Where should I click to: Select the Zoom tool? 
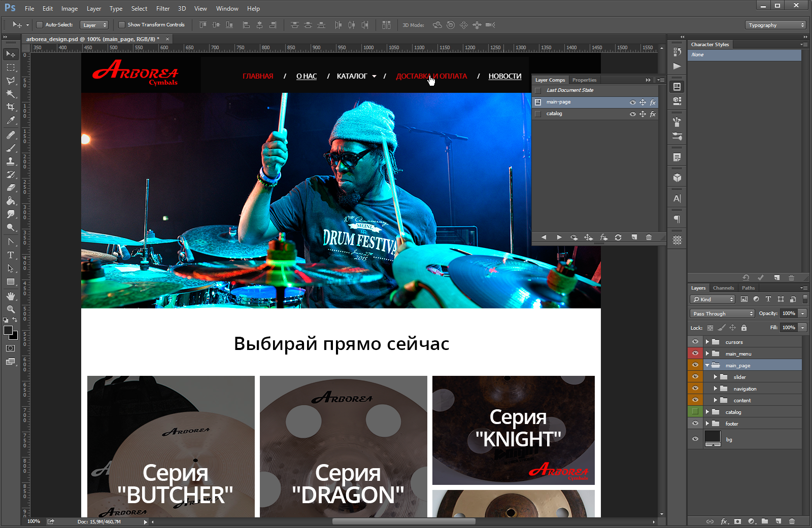(11, 309)
